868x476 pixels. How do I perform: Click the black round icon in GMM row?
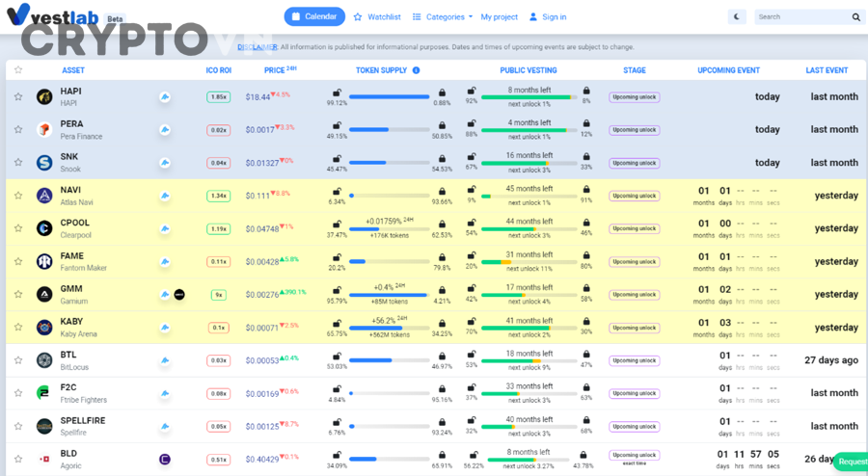pos(179,294)
